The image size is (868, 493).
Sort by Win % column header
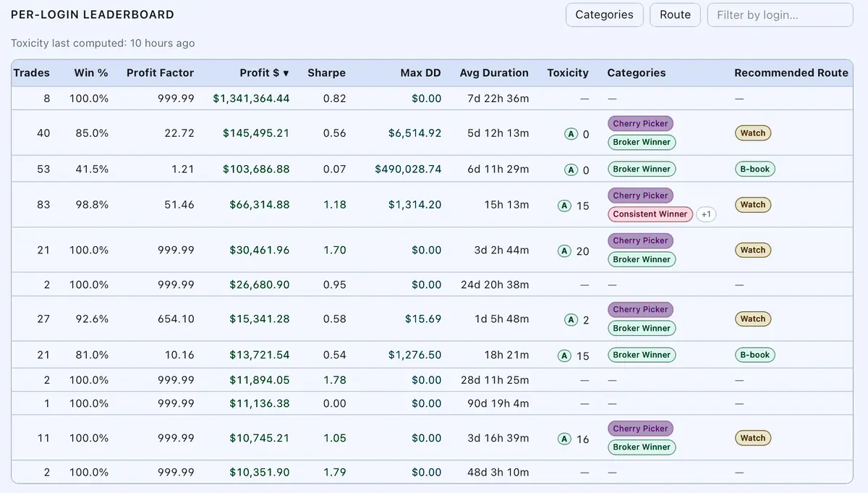click(91, 72)
